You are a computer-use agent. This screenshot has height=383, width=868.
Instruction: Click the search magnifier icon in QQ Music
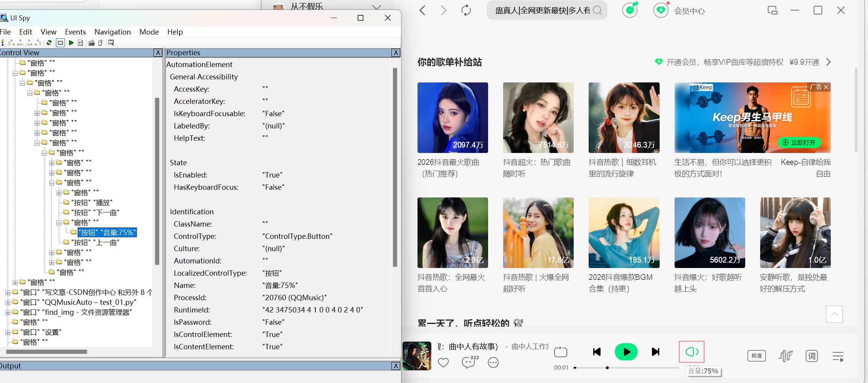click(597, 10)
